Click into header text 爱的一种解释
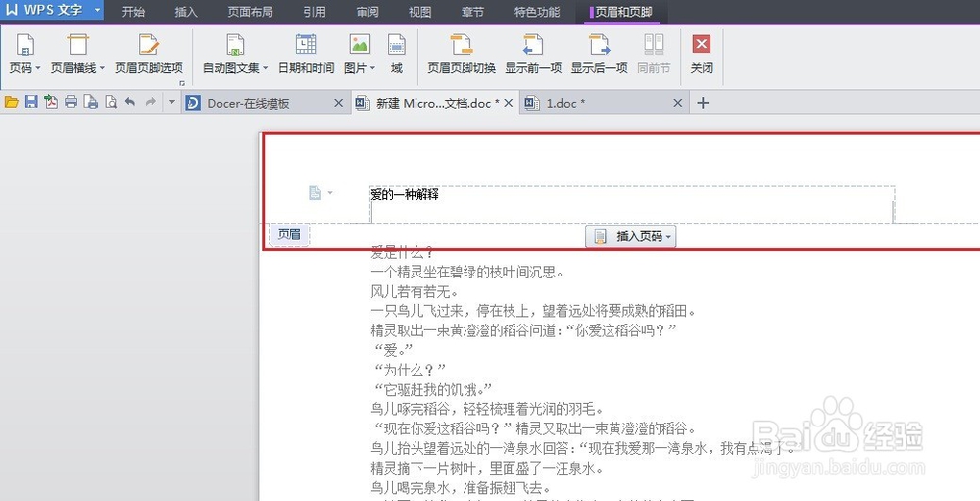This screenshot has width=980, height=501. 405,195
